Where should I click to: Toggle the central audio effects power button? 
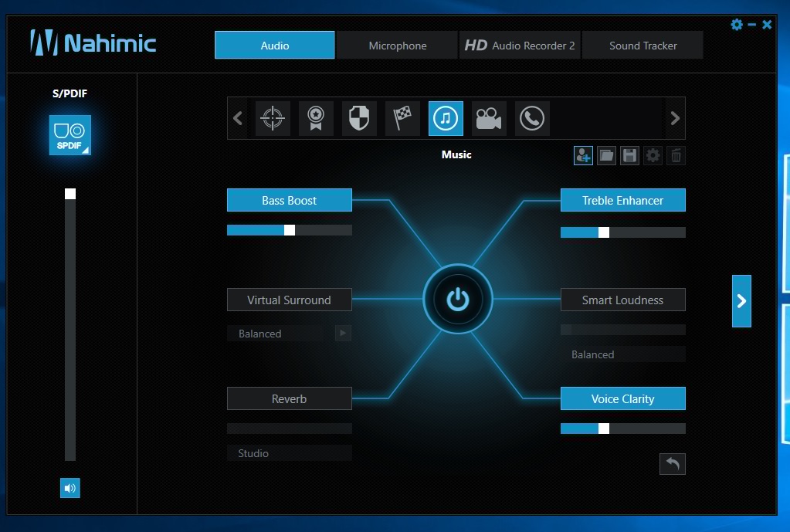[458, 299]
